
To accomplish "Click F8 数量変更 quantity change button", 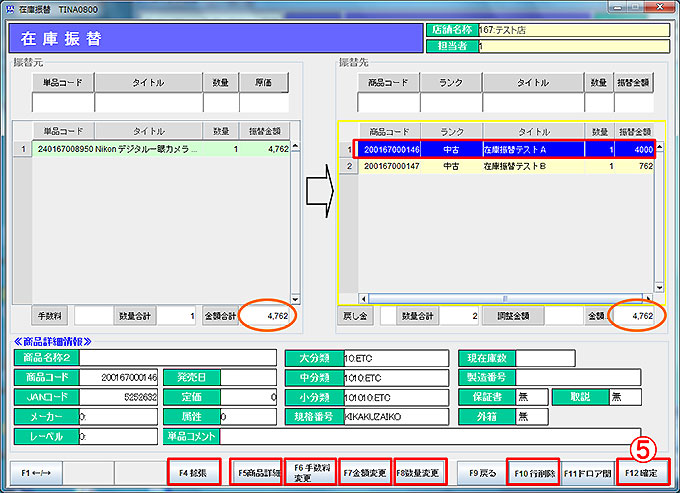I will pos(418,471).
